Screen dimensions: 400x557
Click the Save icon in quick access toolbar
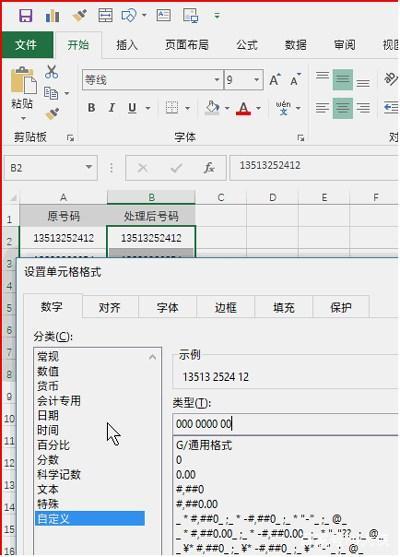[26, 16]
